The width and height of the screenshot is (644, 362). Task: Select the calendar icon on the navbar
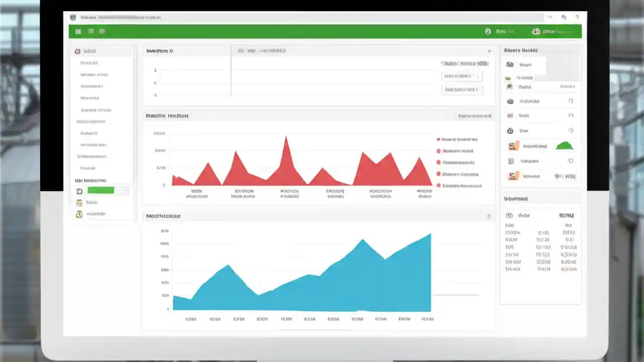tap(91, 31)
